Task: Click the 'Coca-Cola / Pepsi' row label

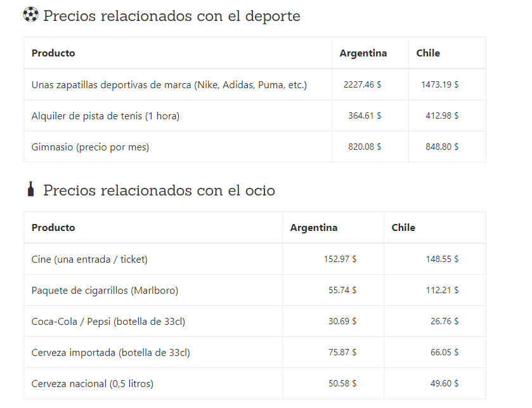Action: tap(108, 322)
